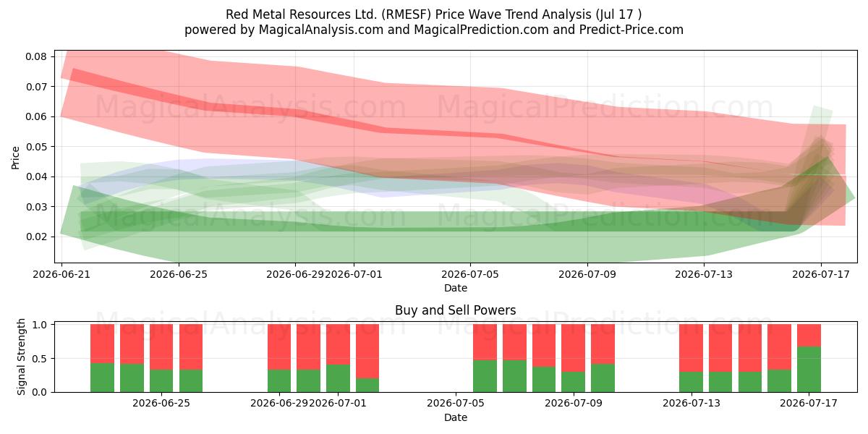
Task: Click the 0.04 tick on the price axis
Action: 36,176
